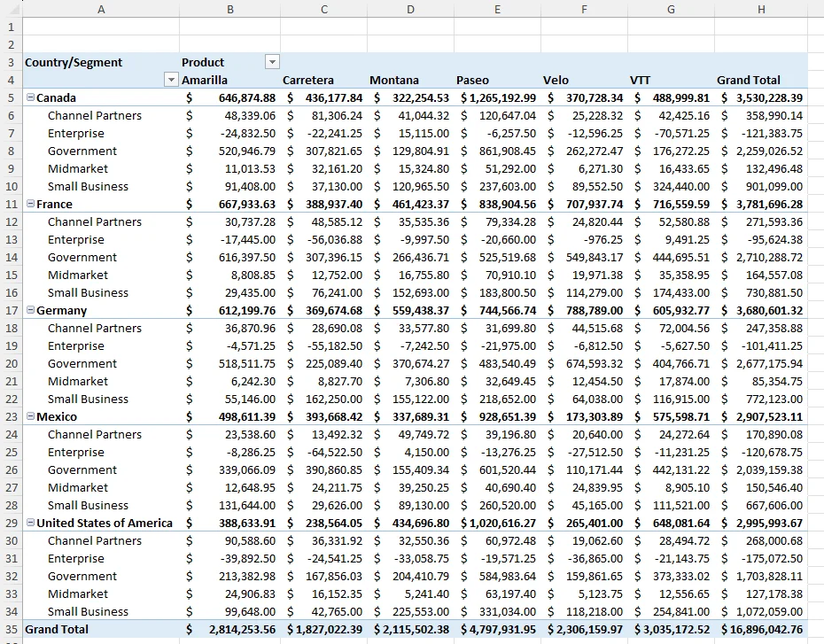Click the Canada row label
This screenshot has height=644, width=824.
(x=56, y=97)
